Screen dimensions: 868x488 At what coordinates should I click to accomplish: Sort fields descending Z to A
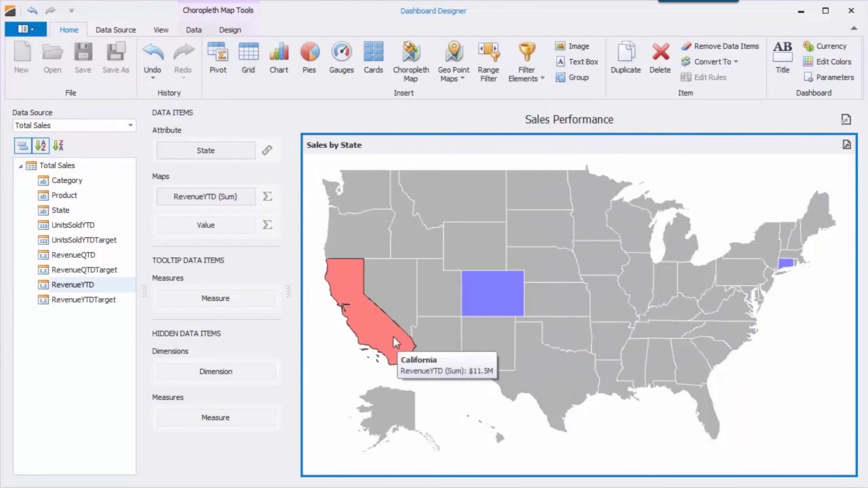pyautogui.click(x=58, y=145)
